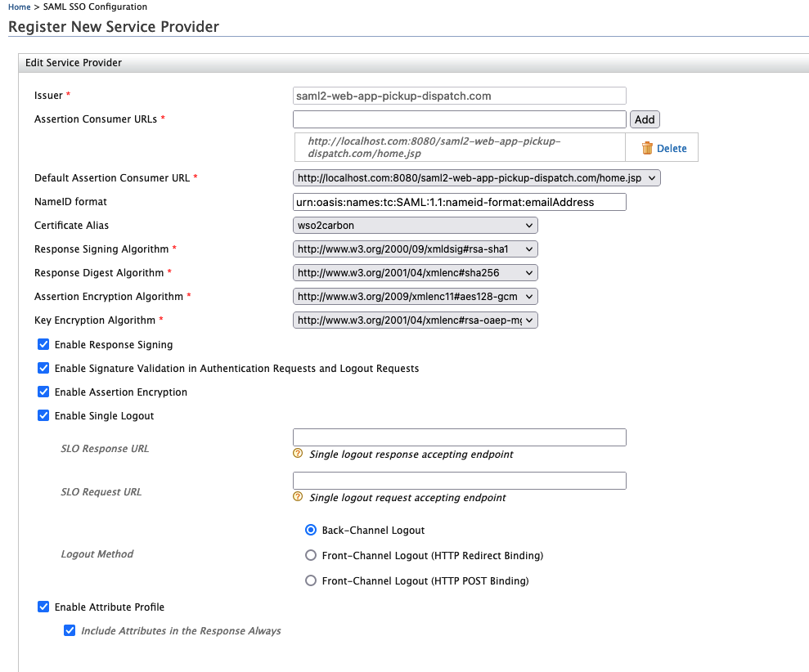Open the Certificate Alias dropdown
809x672 pixels.
[415, 225]
